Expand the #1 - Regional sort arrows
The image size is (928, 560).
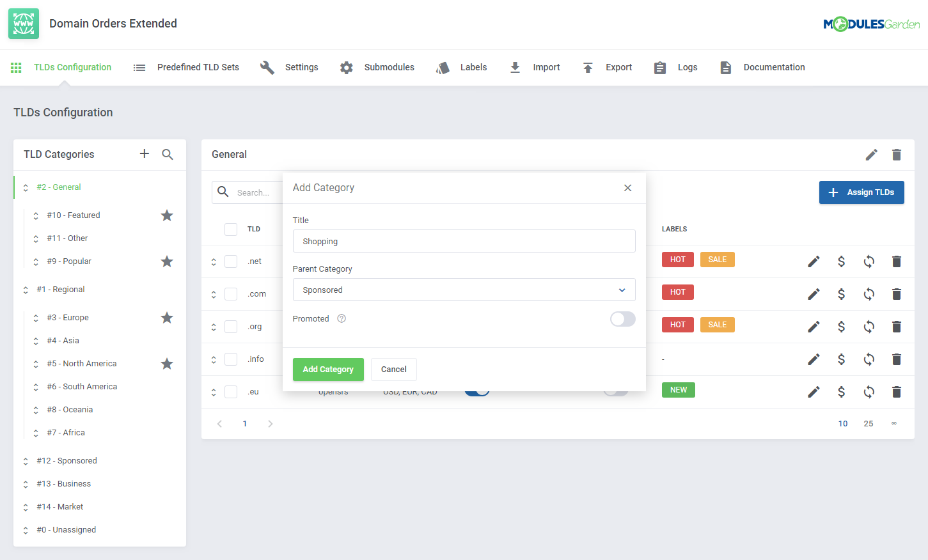26,290
